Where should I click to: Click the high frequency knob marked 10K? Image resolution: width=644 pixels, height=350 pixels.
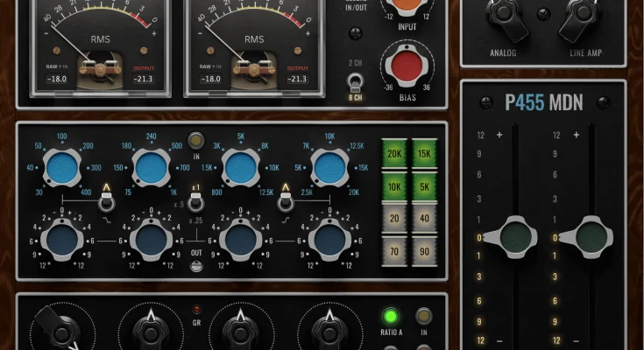329,168
